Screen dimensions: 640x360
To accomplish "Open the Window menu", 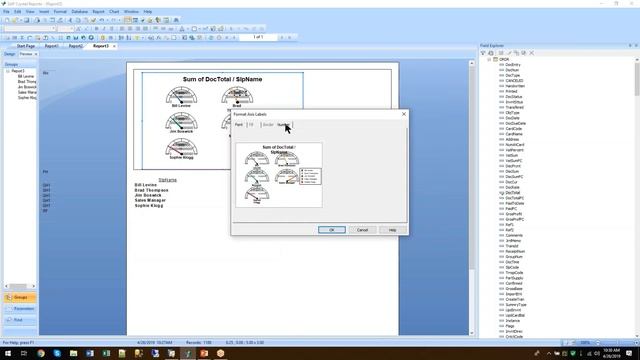I will point(131,11).
